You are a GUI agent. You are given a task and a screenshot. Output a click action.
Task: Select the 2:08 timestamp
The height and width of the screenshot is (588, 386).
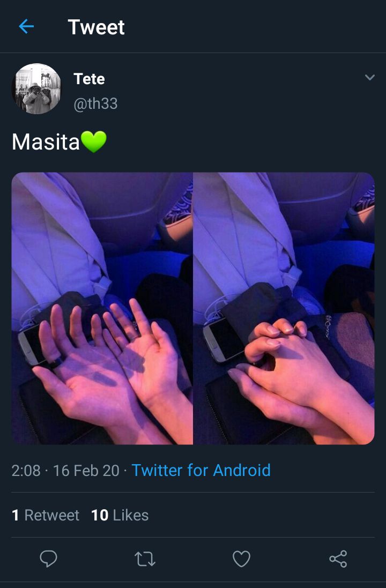click(26, 470)
